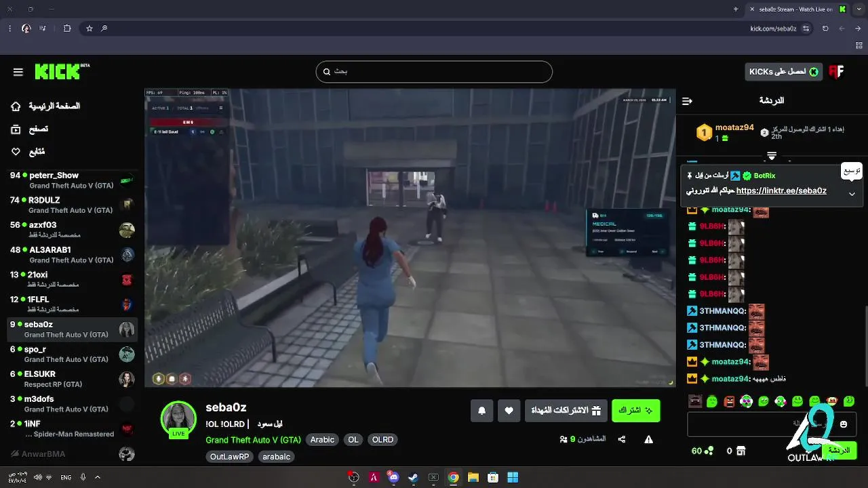The image size is (868, 488).
Task: Click the Get KICKs button
Action: [783, 72]
